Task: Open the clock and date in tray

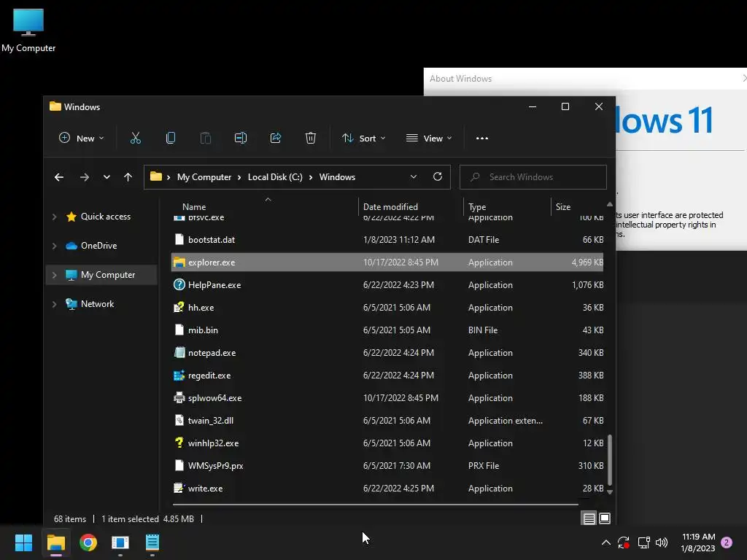Action: pyautogui.click(x=698, y=542)
